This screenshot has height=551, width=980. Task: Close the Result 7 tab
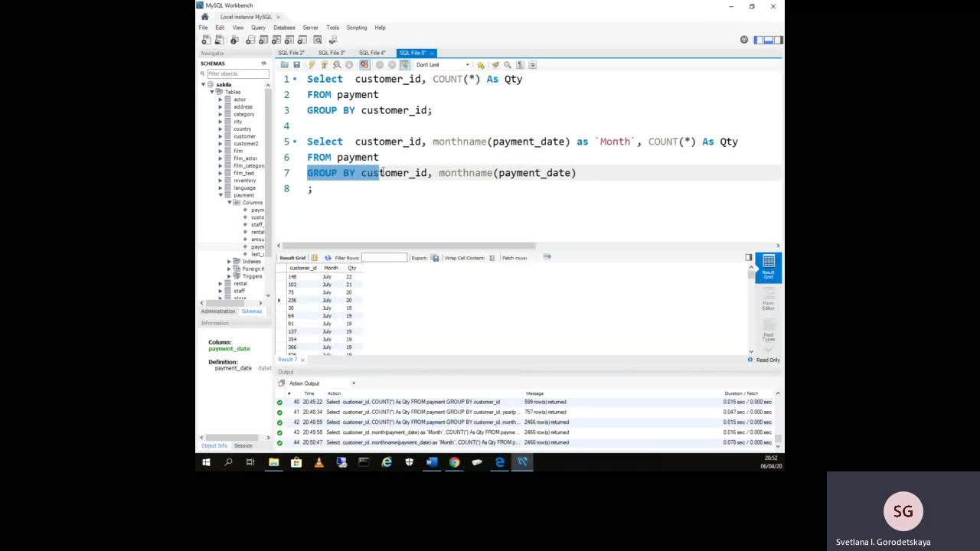(x=302, y=360)
